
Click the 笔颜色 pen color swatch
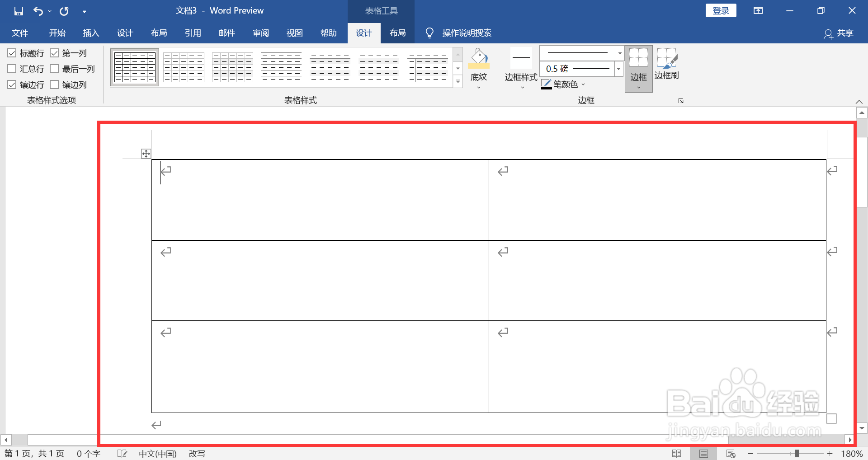tap(546, 84)
